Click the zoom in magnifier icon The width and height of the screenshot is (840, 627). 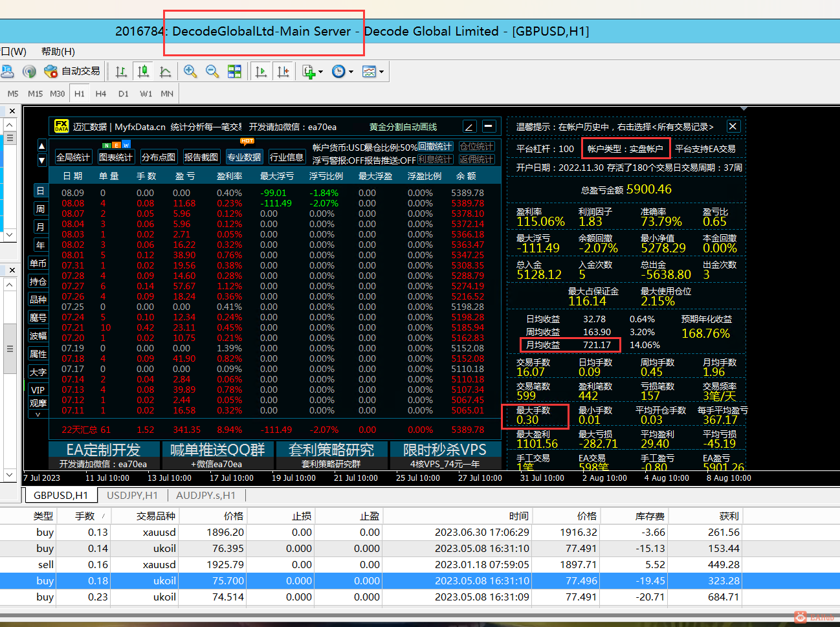[x=190, y=71]
